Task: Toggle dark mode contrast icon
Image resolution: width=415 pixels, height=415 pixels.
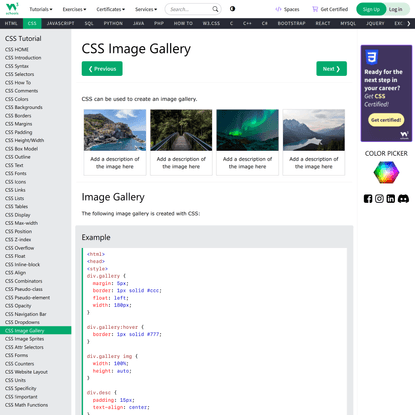Action: pos(232,9)
